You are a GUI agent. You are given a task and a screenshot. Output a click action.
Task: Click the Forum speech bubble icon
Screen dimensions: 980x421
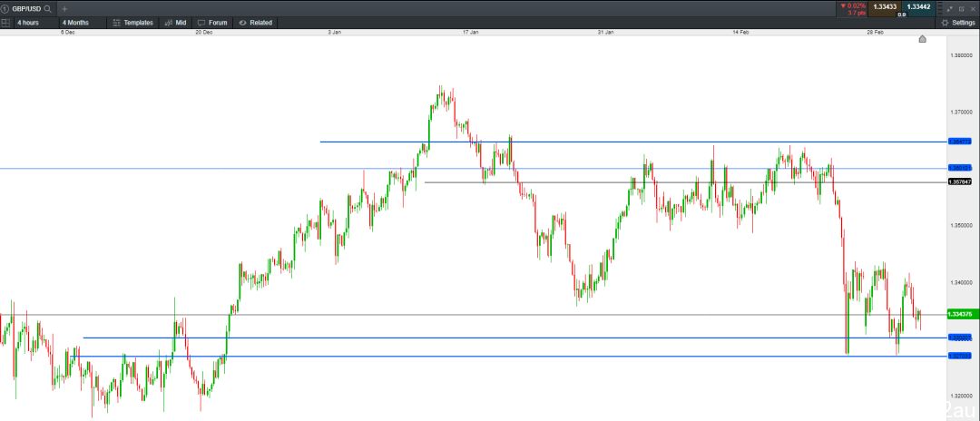[x=201, y=23]
